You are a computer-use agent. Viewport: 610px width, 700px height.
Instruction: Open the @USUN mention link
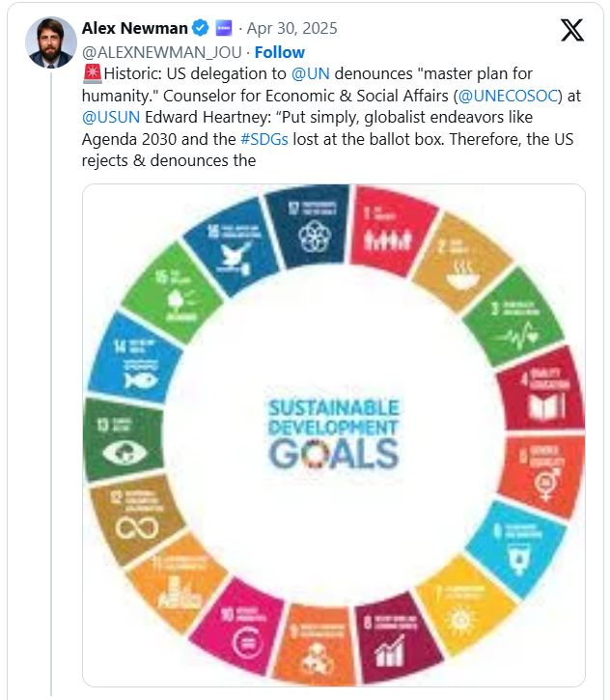coord(111,117)
